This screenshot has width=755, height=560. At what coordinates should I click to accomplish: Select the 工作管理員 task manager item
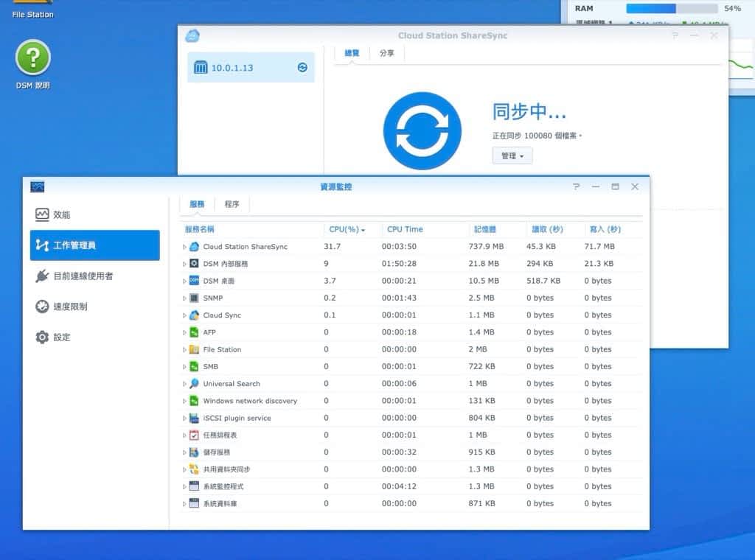(x=94, y=245)
